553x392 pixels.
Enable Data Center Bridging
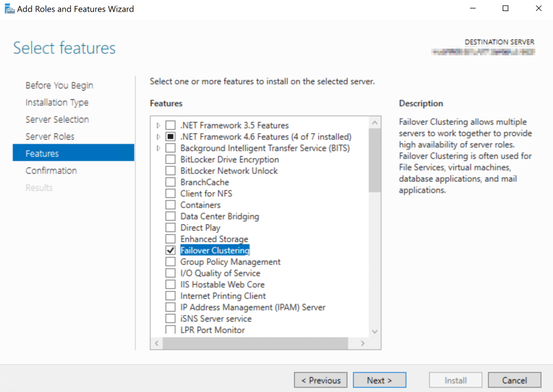[x=170, y=216]
